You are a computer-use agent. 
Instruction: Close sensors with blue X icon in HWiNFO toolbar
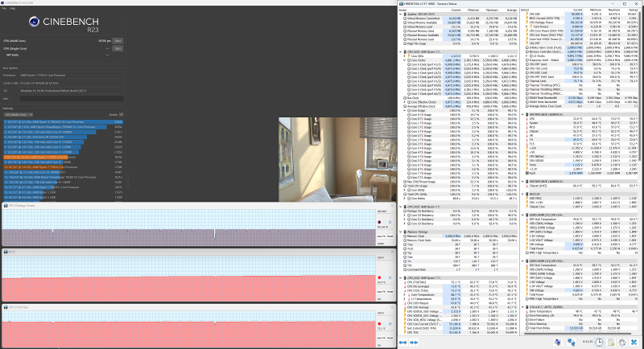[x=634, y=343]
